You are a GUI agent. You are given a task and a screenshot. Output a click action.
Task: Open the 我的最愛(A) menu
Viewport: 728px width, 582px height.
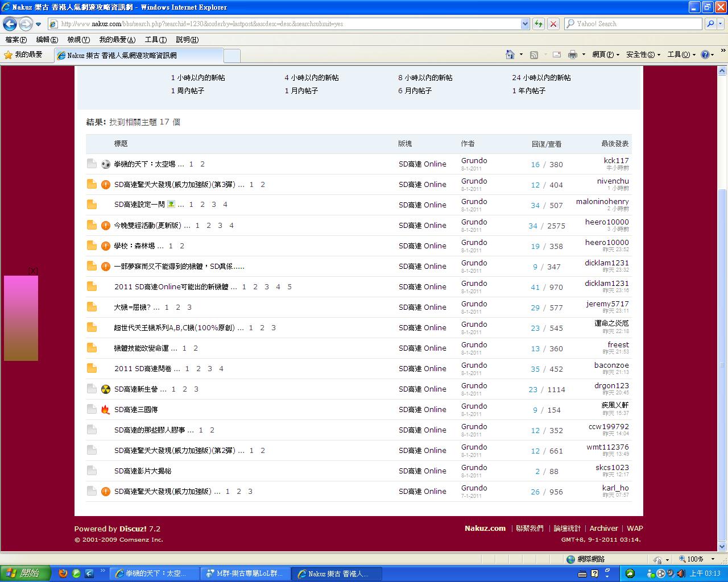click(x=117, y=40)
